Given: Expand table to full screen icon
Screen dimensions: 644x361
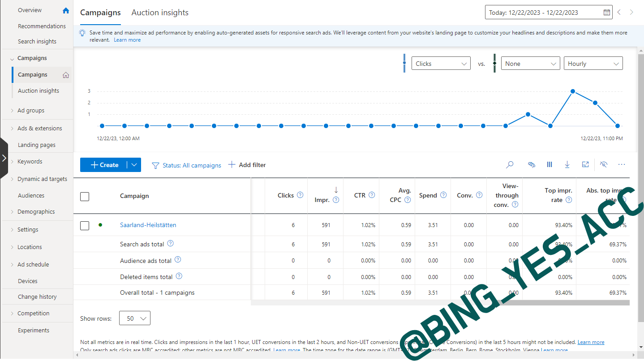Looking at the screenshot, I should [x=585, y=165].
